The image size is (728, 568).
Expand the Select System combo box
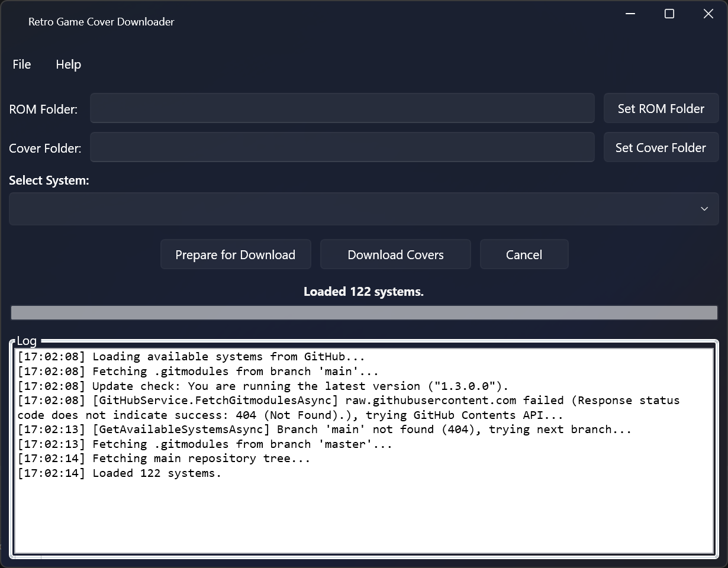pyautogui.click(x=364, y=208)
